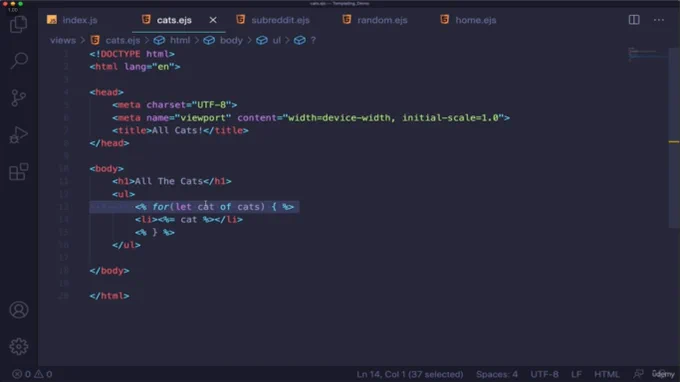Close the cats.ejs tab
The image size is (680, 382).
[x=213, y=20]
